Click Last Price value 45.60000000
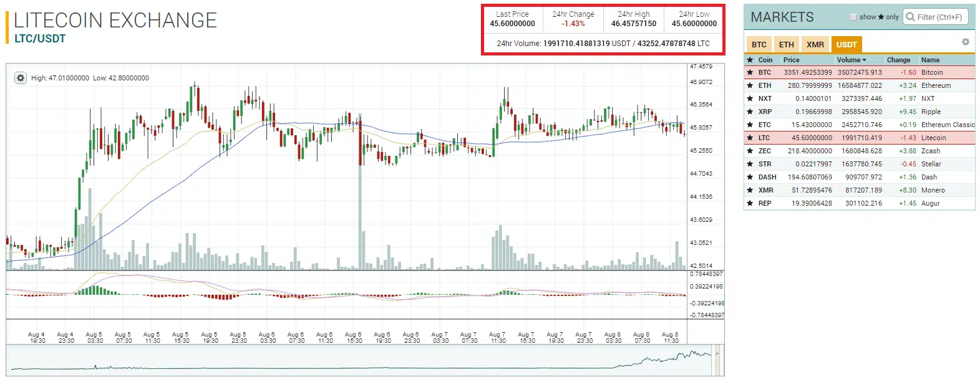This screenshot has height=382, width=980. [512, 24]
